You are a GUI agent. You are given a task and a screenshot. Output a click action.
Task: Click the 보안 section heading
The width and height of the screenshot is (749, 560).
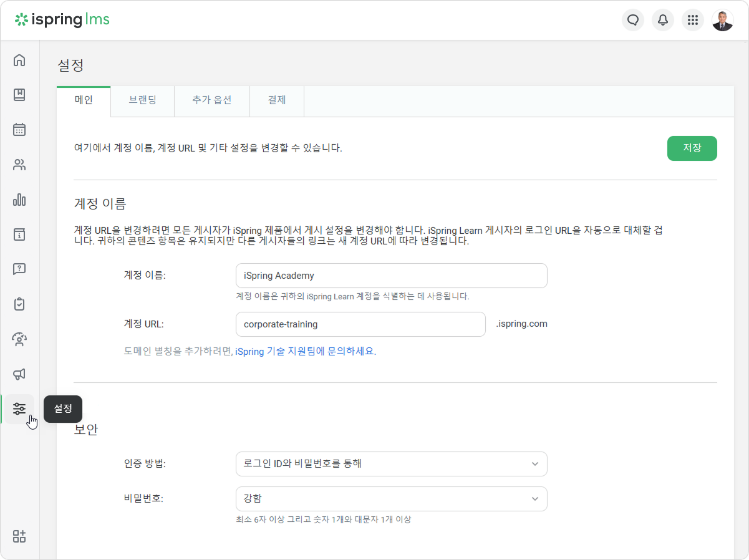click(x=86, y=430)
